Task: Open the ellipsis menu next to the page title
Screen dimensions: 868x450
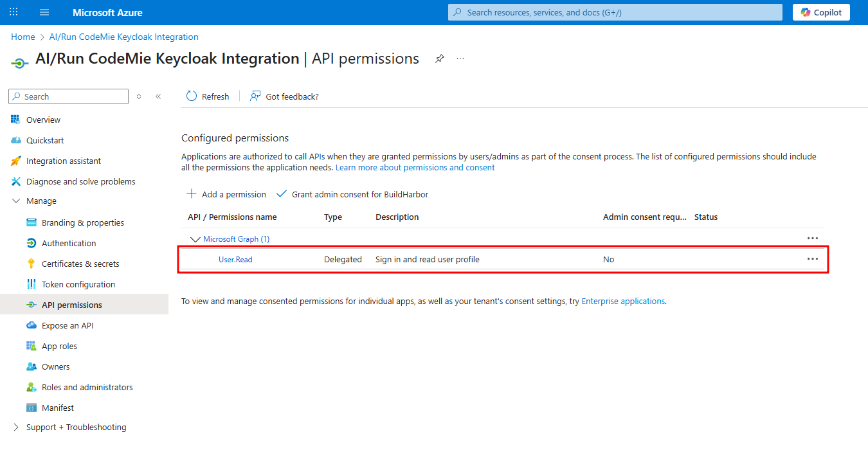Action: coord(460,58)
